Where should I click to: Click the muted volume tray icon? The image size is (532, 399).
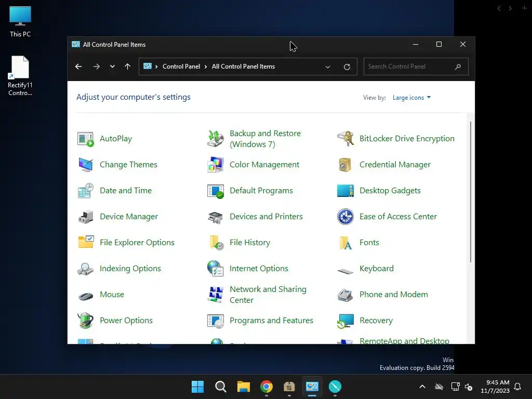click(x=469, y=387)
